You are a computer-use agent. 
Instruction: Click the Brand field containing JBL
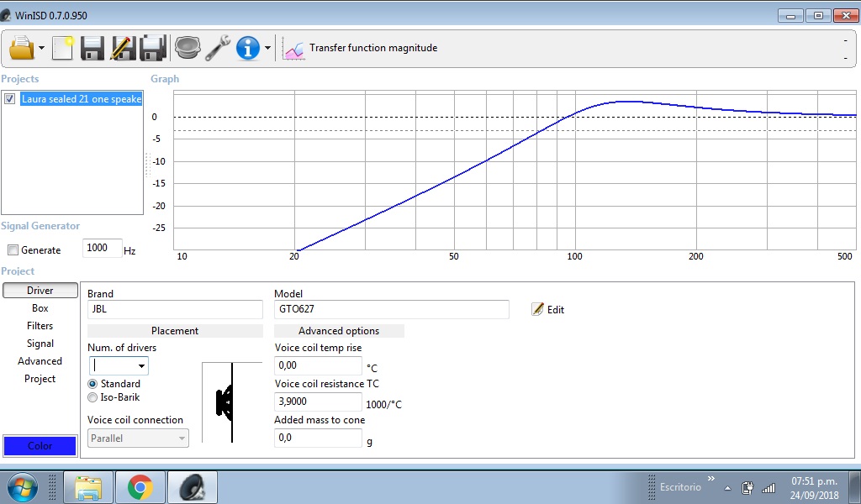tap(175, 309)
